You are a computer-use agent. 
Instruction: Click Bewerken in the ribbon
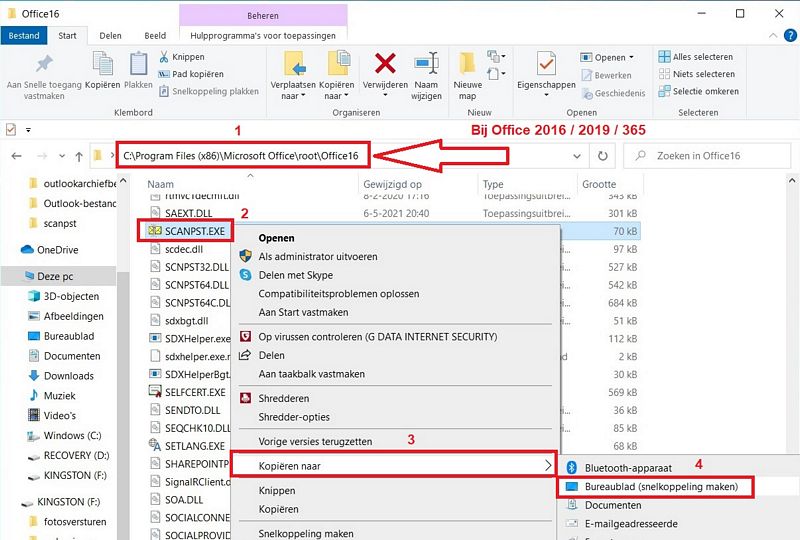pos(606,75)
